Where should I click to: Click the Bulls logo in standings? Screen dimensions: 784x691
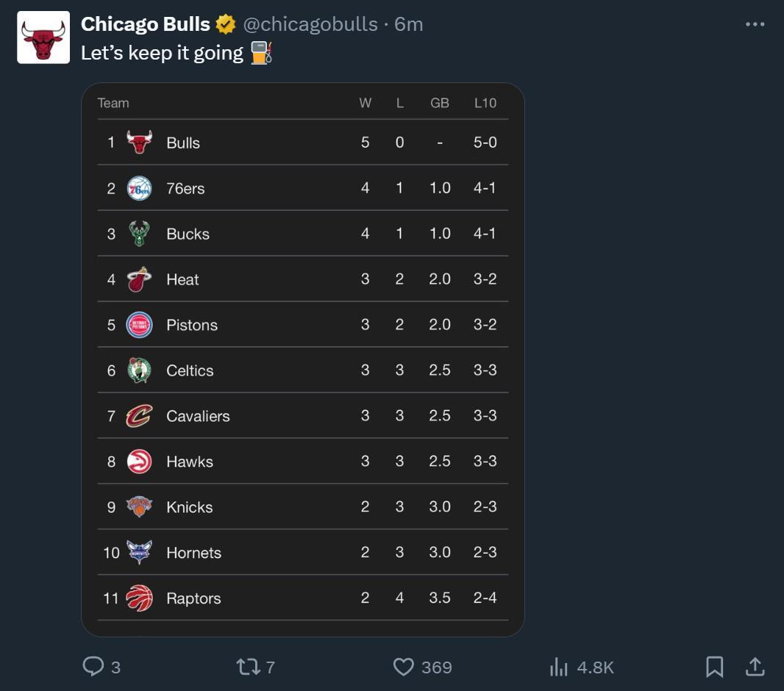[139, 143]
